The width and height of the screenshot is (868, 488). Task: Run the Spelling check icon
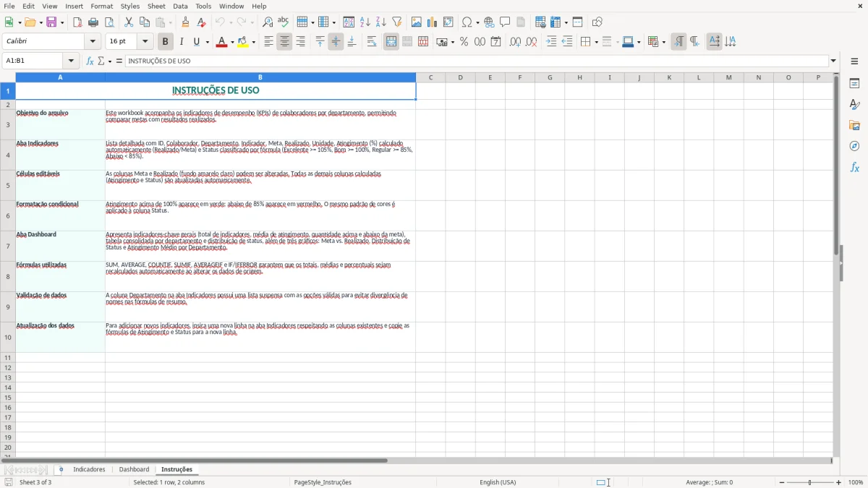click(284, 22)
